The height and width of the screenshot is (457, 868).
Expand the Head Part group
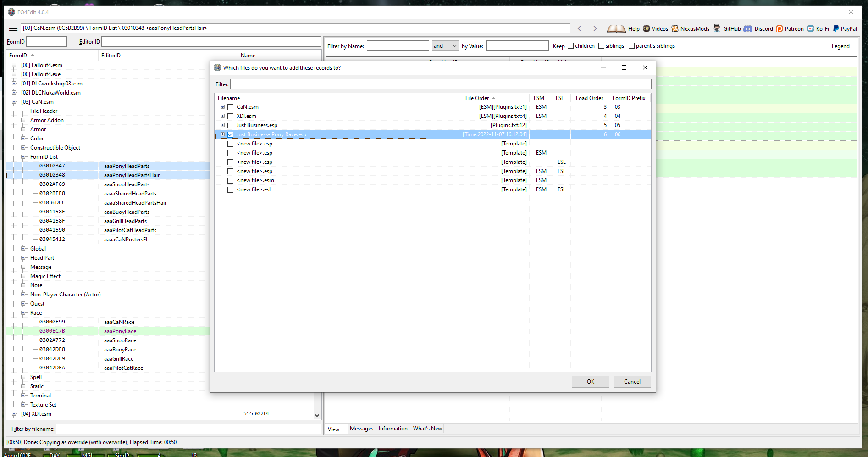[x=23, y=258]
